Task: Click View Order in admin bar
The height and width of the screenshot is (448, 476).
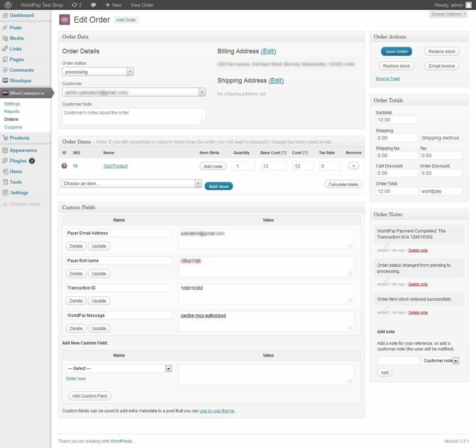Action: [x=142, y=5]
